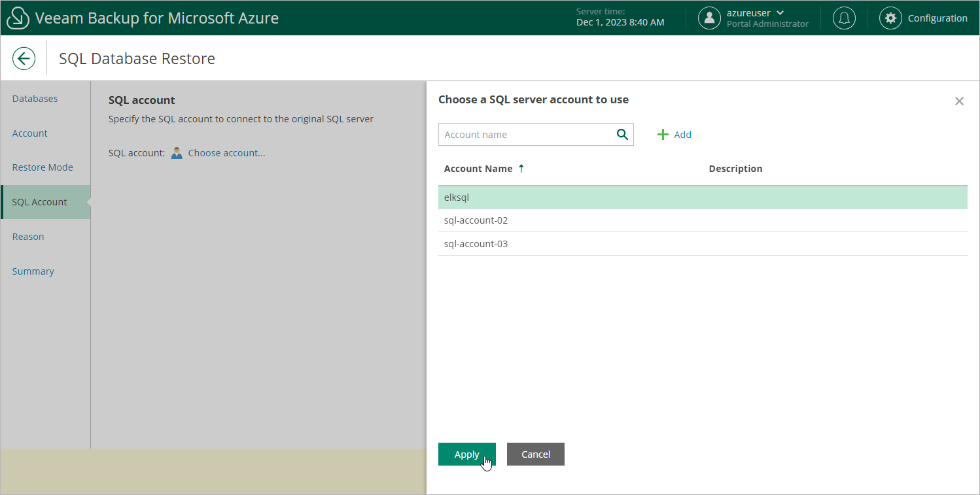This screenshot has width=980, height=495.
Task: Open the notifications bell icon
Action: [x=844, y=18]
